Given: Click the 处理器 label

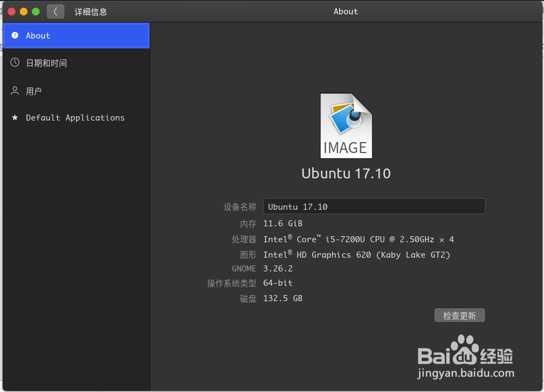Looking at the screenshot, I should click(244, 239).
